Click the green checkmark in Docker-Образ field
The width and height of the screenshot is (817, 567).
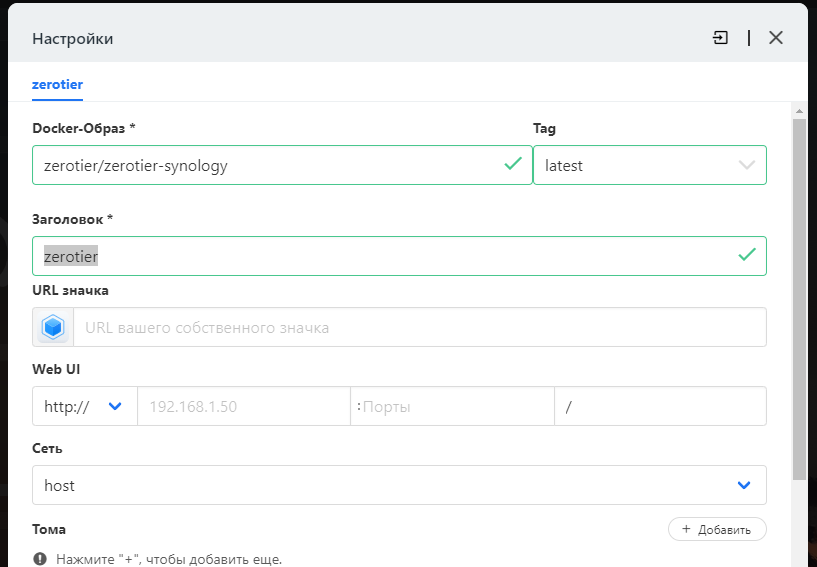tap(513, 164)
